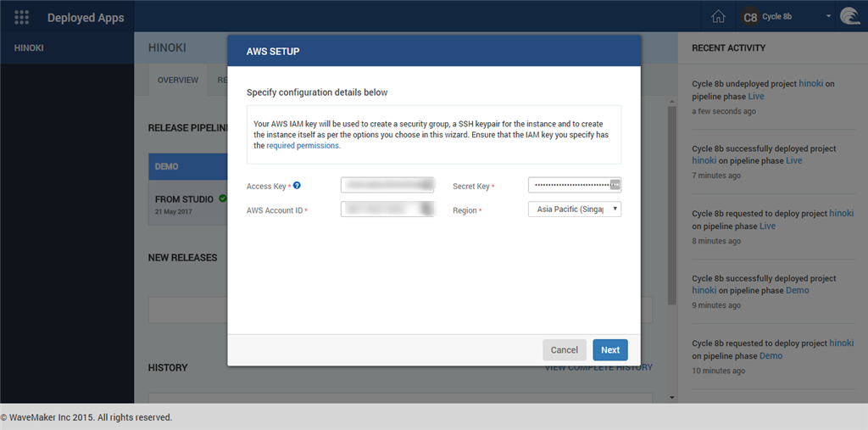
Task: Open the apps grid menu icon
Action: pos(22,17)
